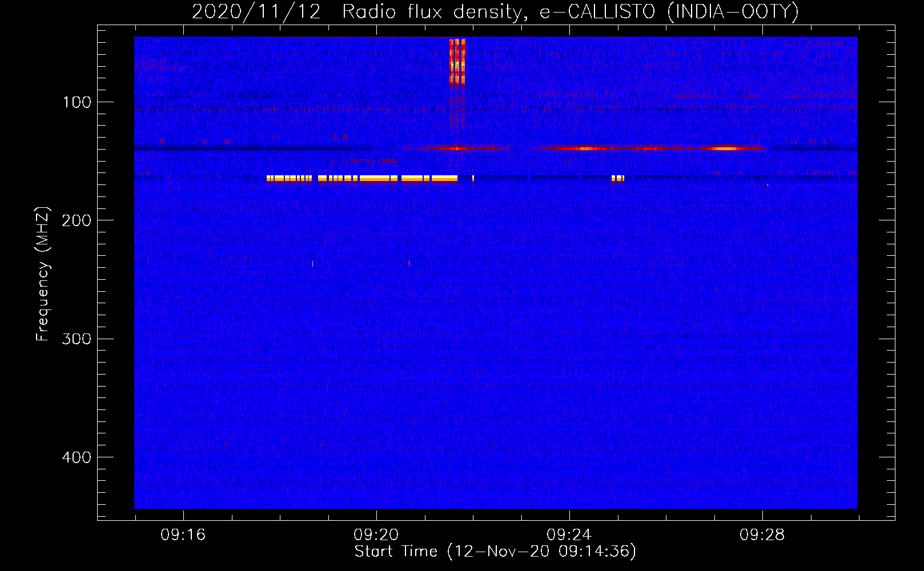
Task: Click the "100" frequency tick label
Action: point(77,102)
